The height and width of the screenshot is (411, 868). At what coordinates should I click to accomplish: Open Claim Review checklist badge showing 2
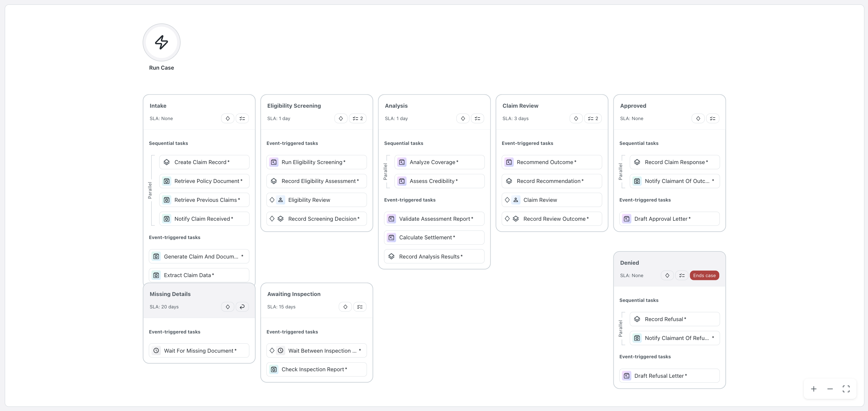(593, 118)
